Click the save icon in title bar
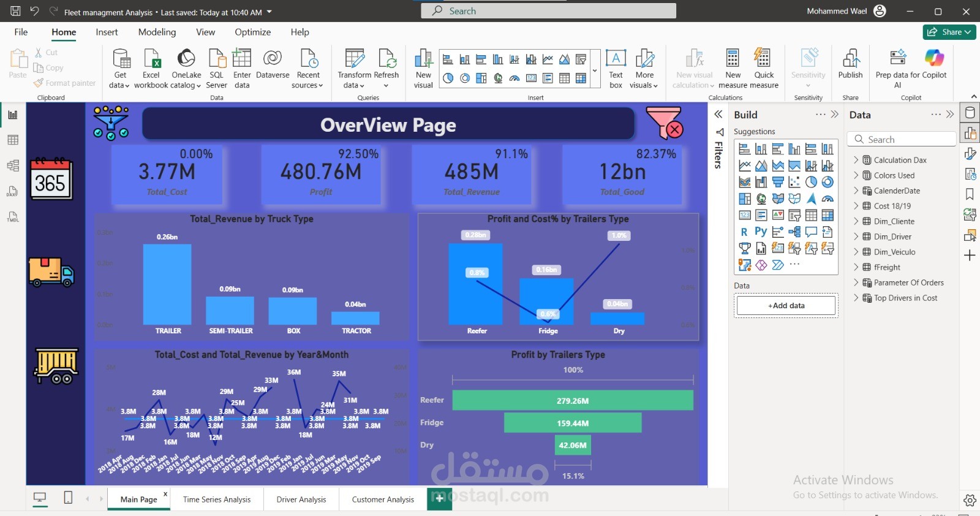 pos(15,11)
